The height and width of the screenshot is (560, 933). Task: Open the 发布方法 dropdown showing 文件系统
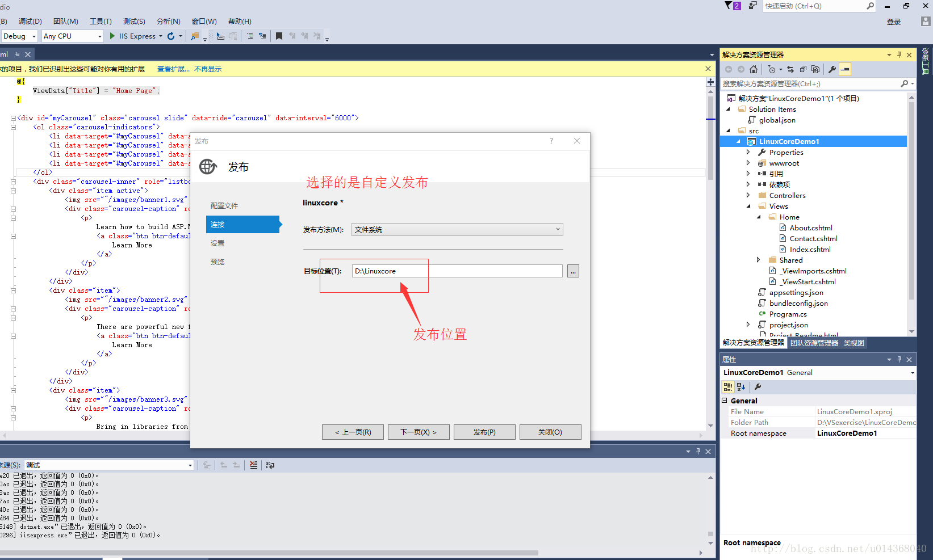pos(457,229)
